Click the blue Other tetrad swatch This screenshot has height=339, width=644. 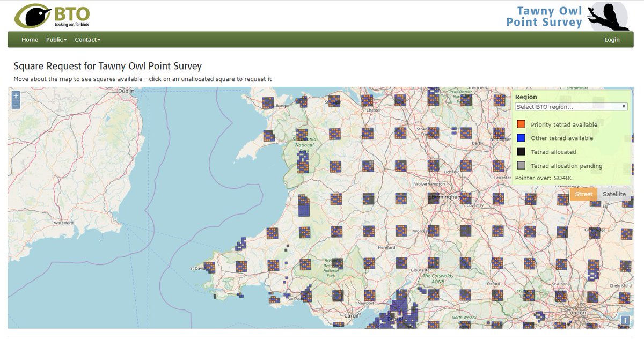[x=521, y=138]
